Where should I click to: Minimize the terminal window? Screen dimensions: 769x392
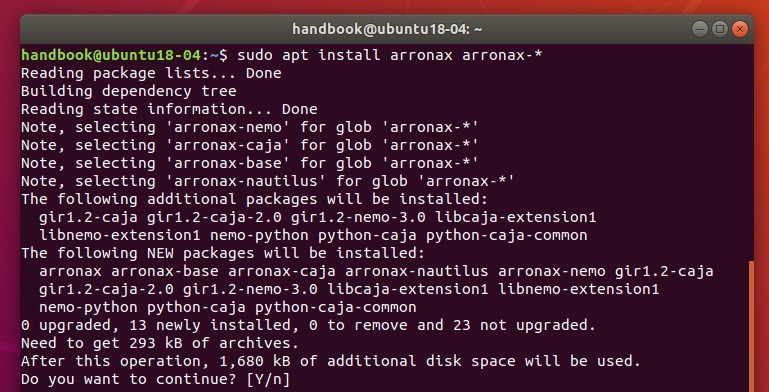699,29
